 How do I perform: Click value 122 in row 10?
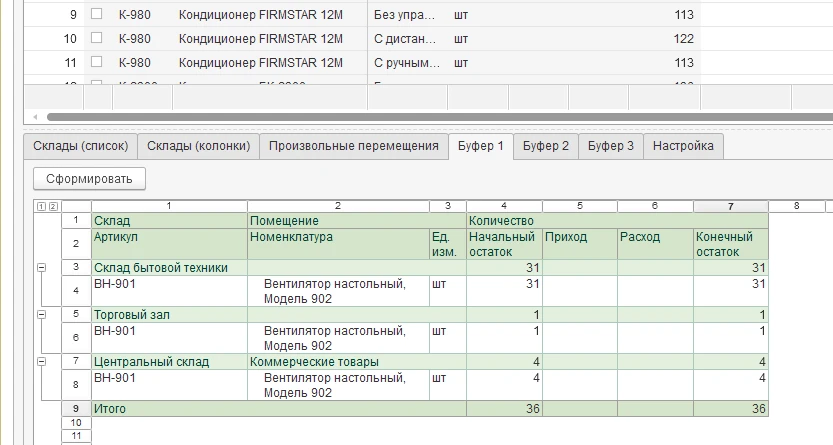point(683,39)
